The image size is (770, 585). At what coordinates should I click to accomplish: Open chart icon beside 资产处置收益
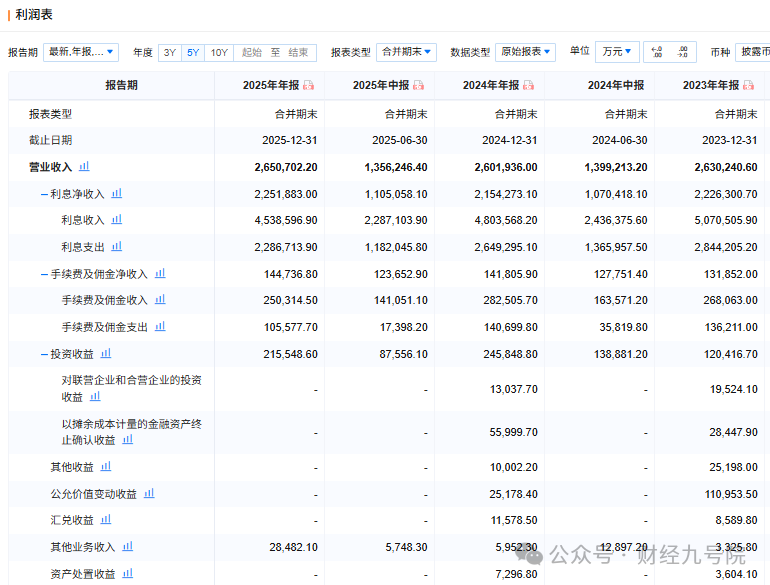(128, 574)
